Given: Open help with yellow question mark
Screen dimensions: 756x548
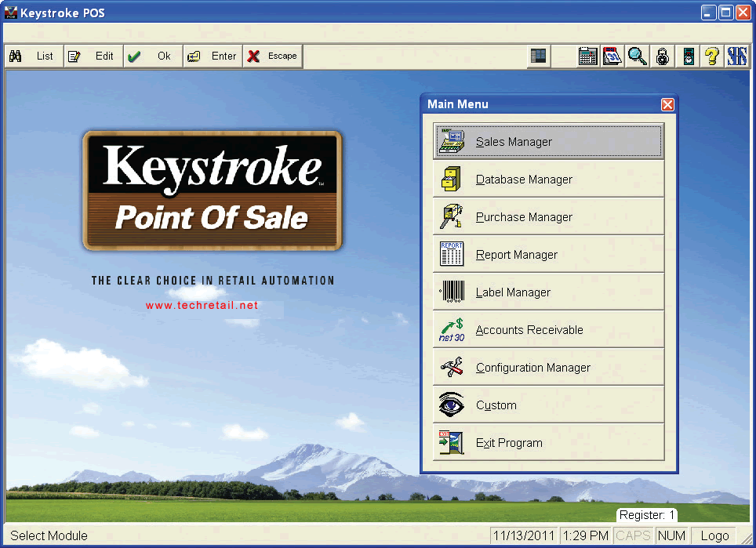Looking at the screenshot, I should click(712, 56).
